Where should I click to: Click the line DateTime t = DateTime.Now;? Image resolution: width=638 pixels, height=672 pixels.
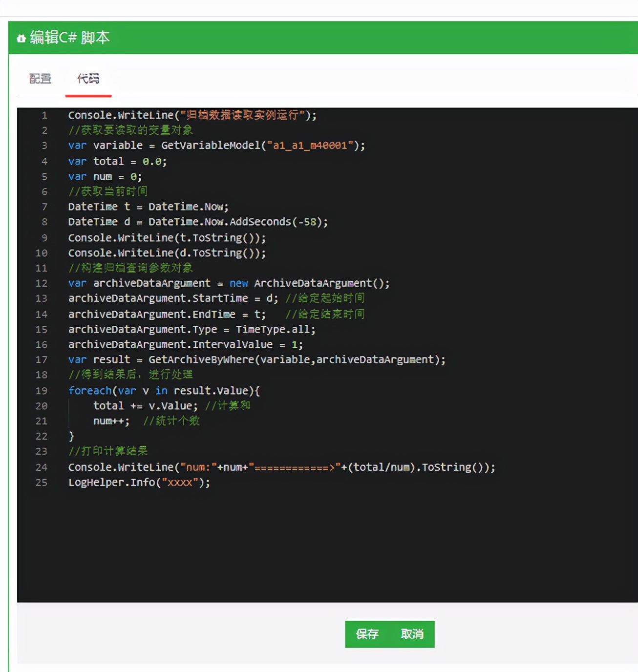(149, 207)
